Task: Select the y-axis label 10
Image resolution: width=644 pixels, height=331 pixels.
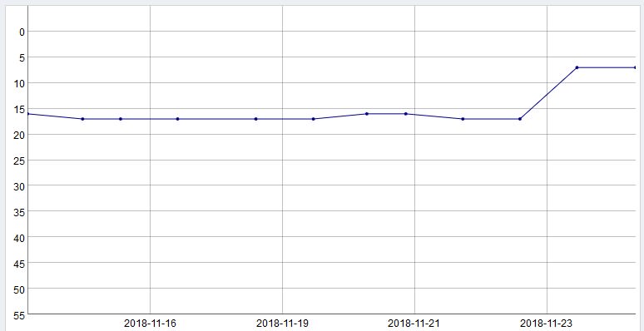Action: (x=20, y=83)
